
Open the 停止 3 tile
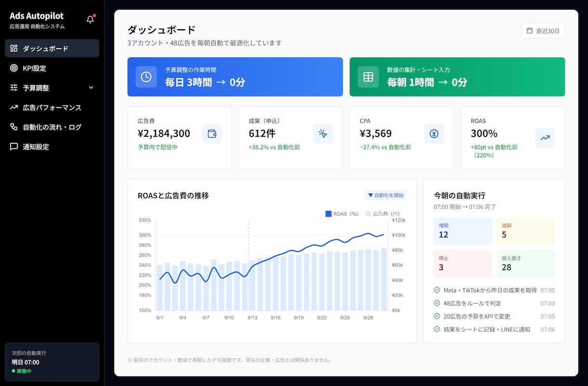pyautogui.click(x=463, y=263)
